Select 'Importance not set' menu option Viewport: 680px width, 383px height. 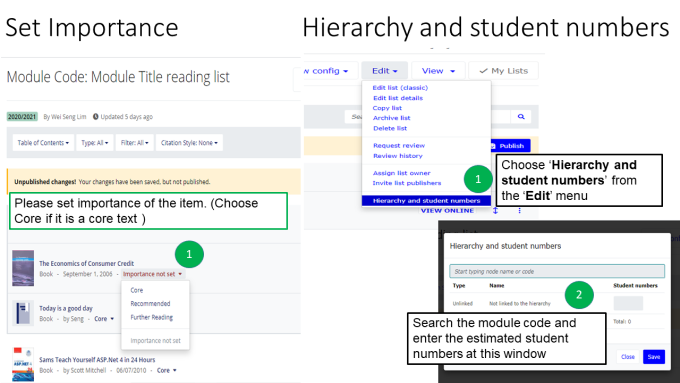coord(155,341)
